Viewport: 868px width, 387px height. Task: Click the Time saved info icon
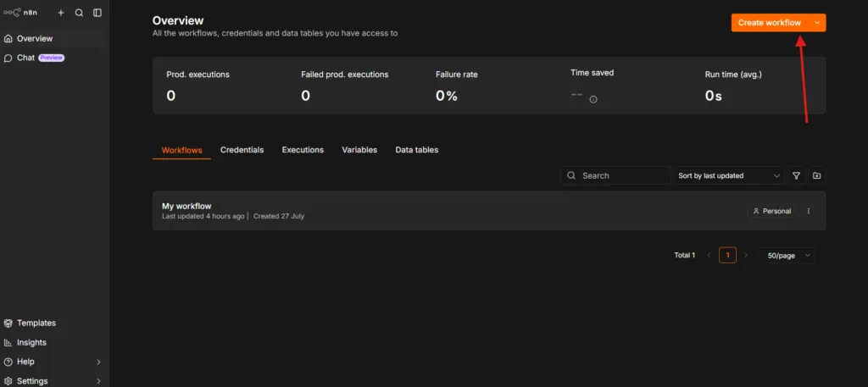[x=593, y=100]
